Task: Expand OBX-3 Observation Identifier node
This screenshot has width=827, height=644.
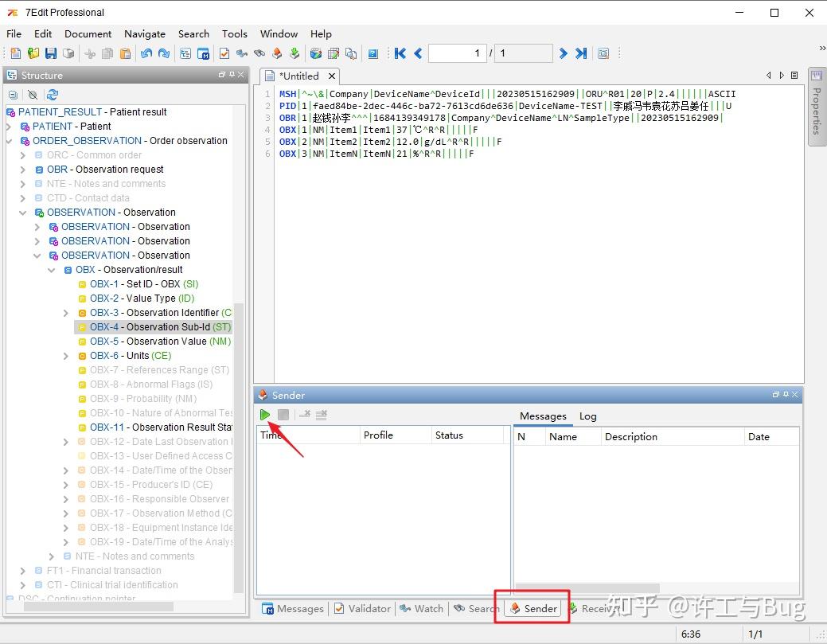Action: [66, 313]
